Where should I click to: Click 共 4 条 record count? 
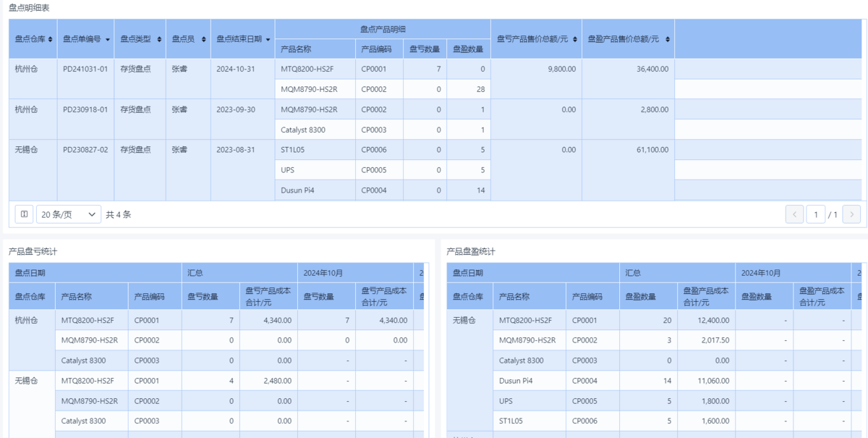pyautogui.click(x=119, y=214)
